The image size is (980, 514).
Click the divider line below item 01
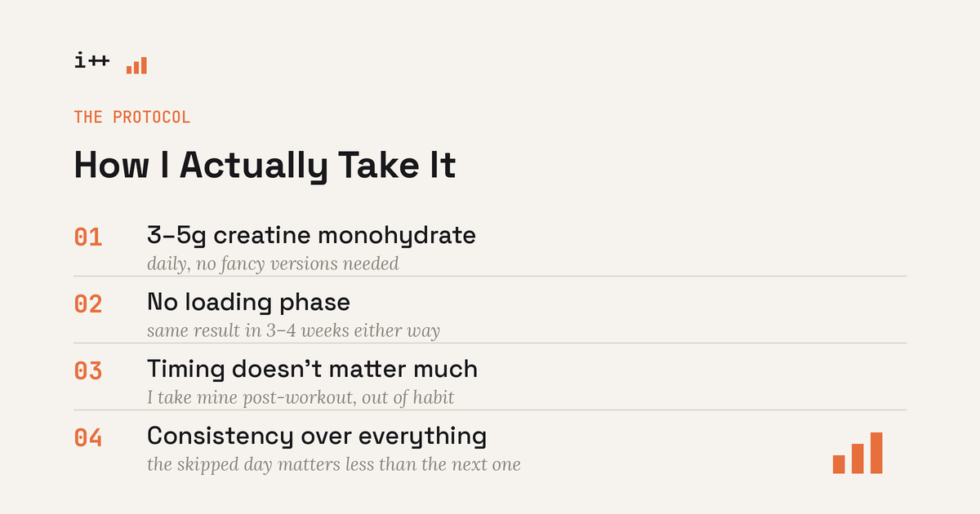490,277
